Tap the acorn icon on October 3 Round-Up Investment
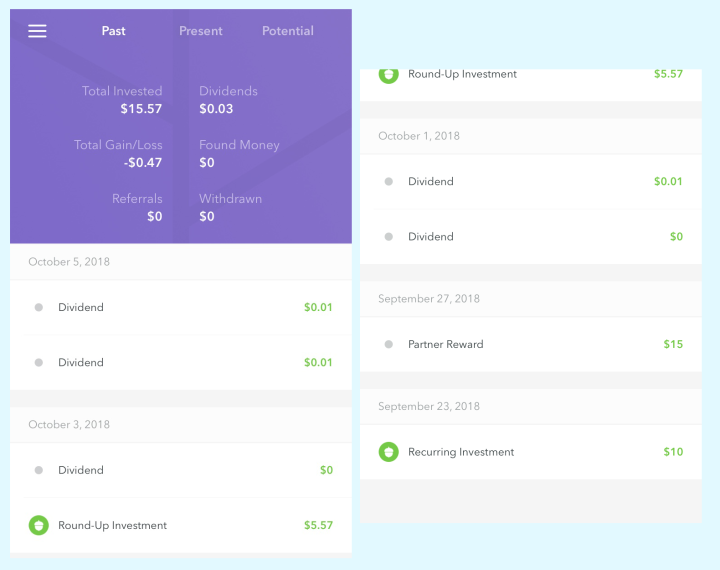Image resolution: width=720 pixels, height=570 pixels. (x=39, y=525)
